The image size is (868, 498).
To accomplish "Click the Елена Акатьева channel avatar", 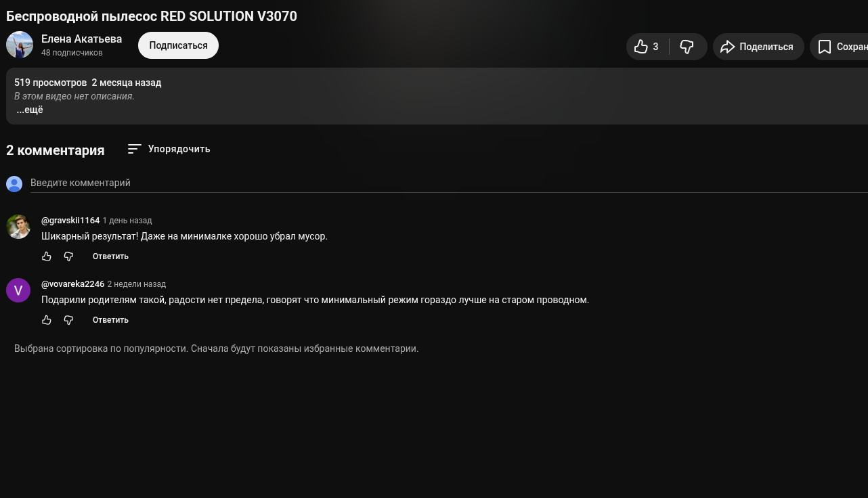I will coord(20,45).
